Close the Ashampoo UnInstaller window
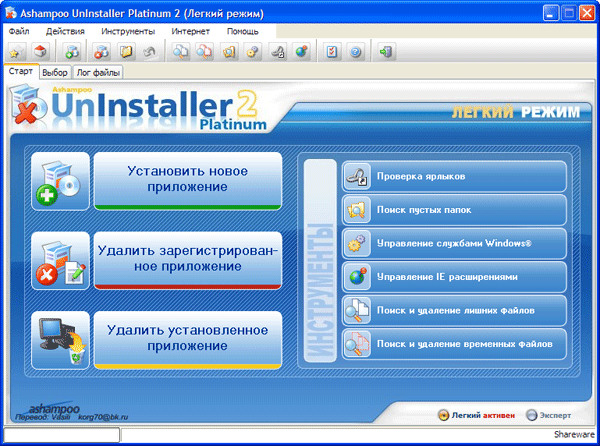This screenshot has height=446, width=600. (587, 13)
